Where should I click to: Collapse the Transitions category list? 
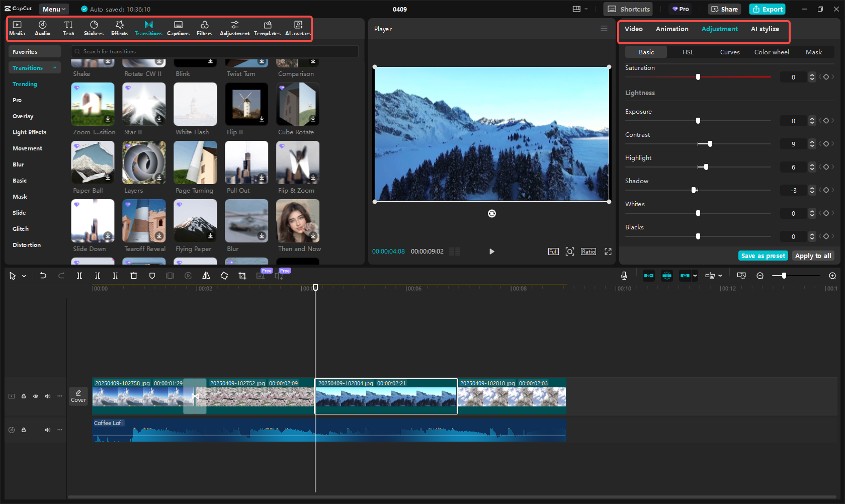click(55, 68)
